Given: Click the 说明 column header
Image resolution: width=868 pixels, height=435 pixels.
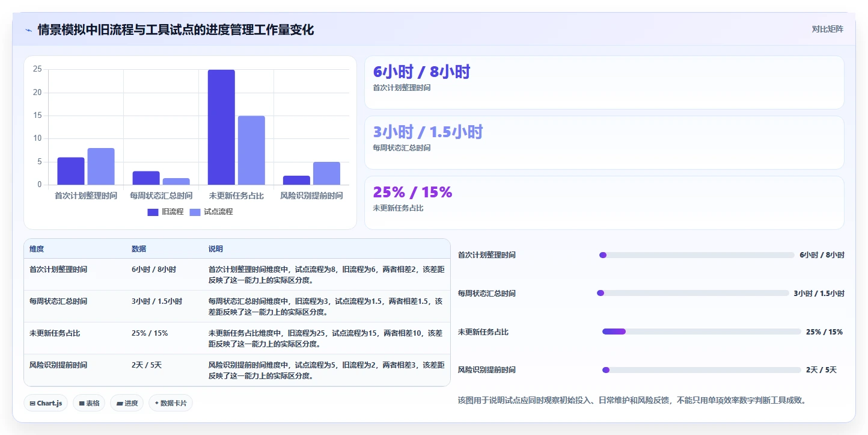Looking at the screenshot, I should point(216,249).
